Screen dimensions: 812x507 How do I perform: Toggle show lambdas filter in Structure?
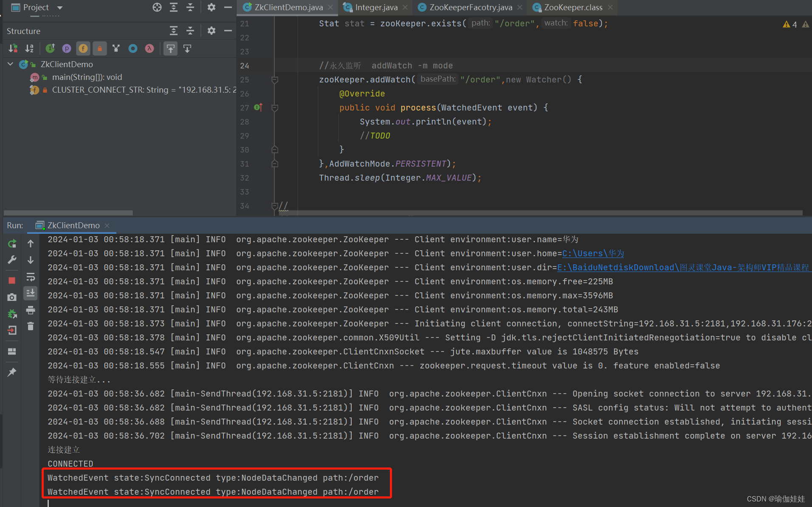(x=149, y=48)
